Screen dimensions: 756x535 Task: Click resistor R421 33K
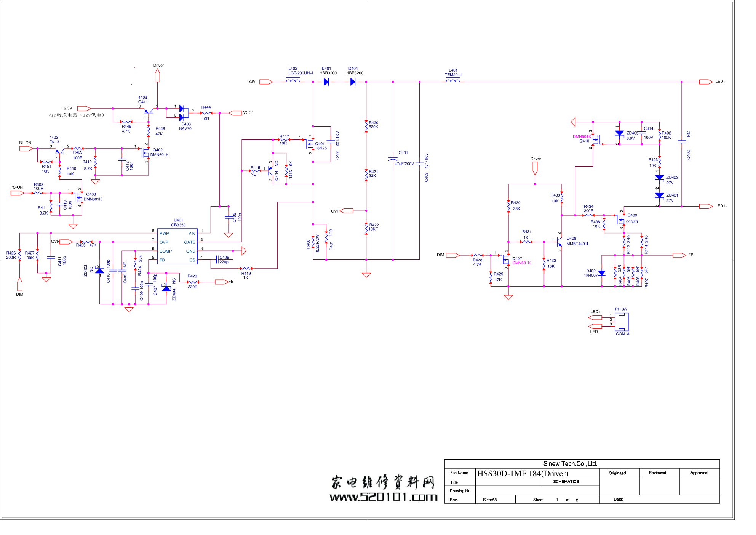(366, 175)
